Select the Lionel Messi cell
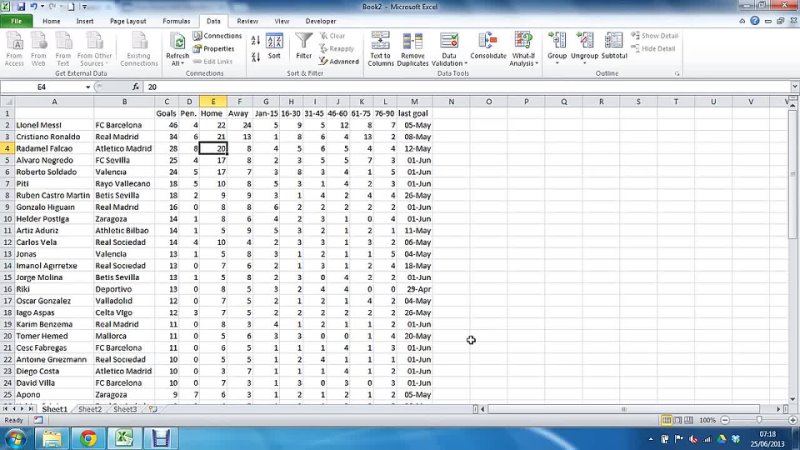The height and width of the screenshot is (450, 800). point(54,125)
